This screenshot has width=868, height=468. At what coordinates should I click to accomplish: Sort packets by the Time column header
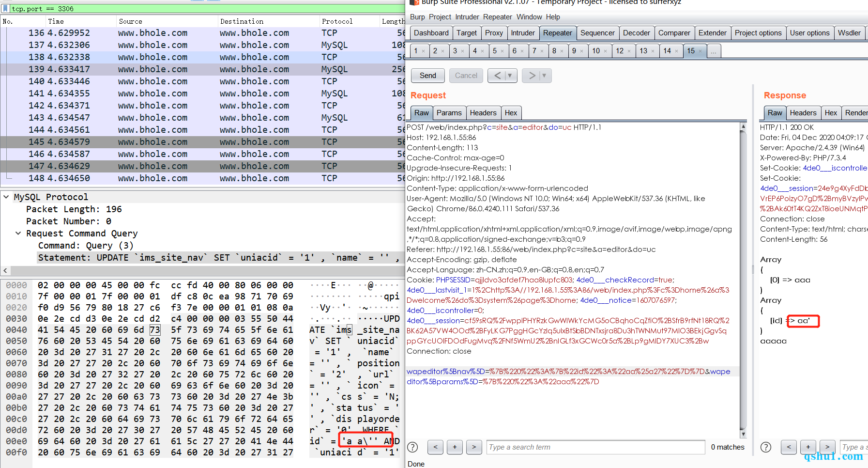pyautogui.click(x=80, y=21)
